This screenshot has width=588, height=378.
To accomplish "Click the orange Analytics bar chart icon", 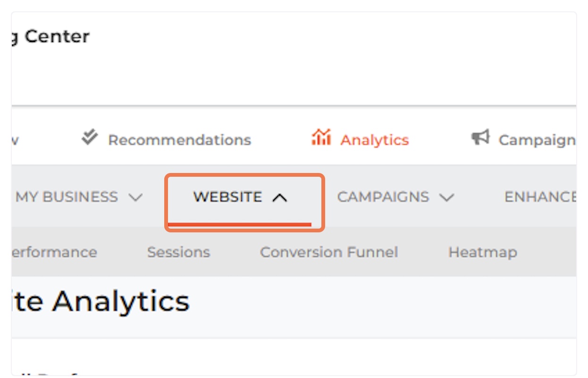I will 321,138.
